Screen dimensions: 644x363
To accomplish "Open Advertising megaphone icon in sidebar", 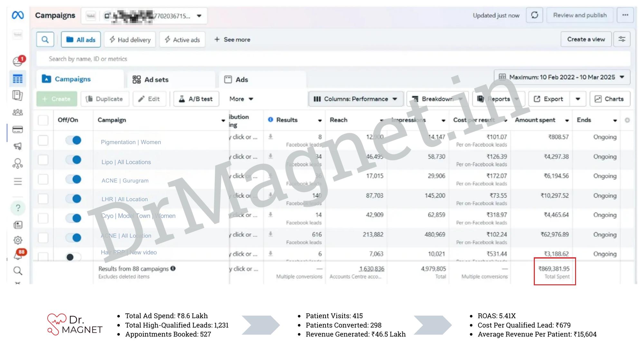I will click(18, 146).
